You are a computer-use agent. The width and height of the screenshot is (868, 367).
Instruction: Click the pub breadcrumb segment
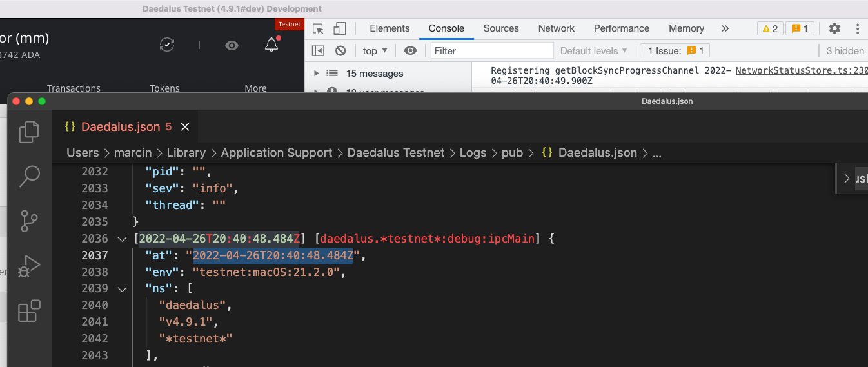click(512, 153)
